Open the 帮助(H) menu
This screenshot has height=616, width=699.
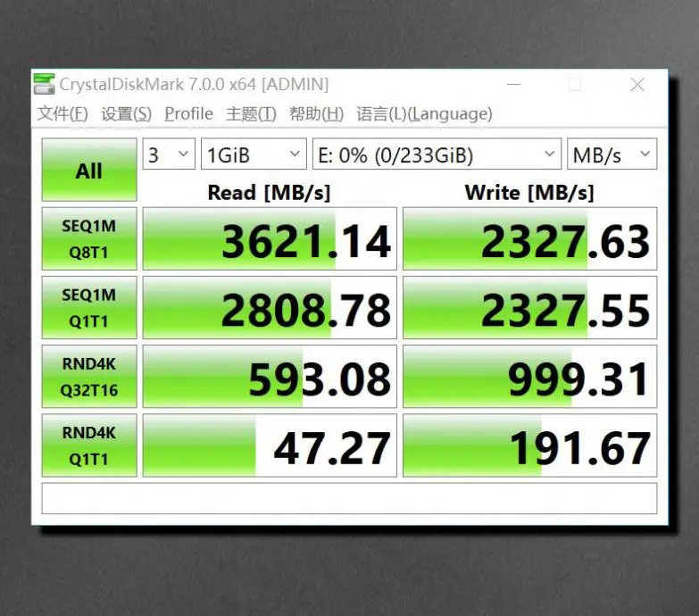317,113
